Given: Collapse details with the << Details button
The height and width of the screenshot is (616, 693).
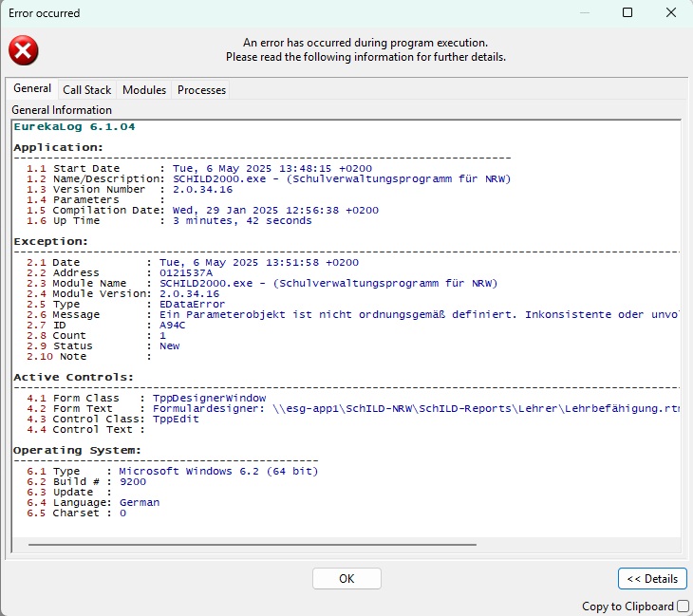Looking at the screenshot, I should [x=652, y=578].
